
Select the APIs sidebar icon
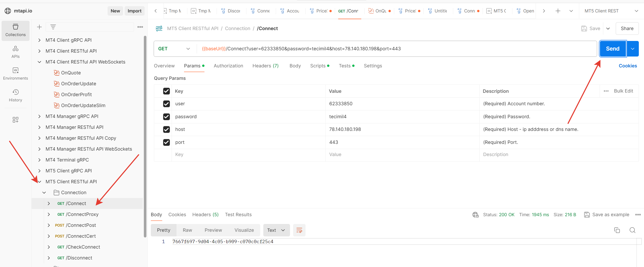(15, 52)
